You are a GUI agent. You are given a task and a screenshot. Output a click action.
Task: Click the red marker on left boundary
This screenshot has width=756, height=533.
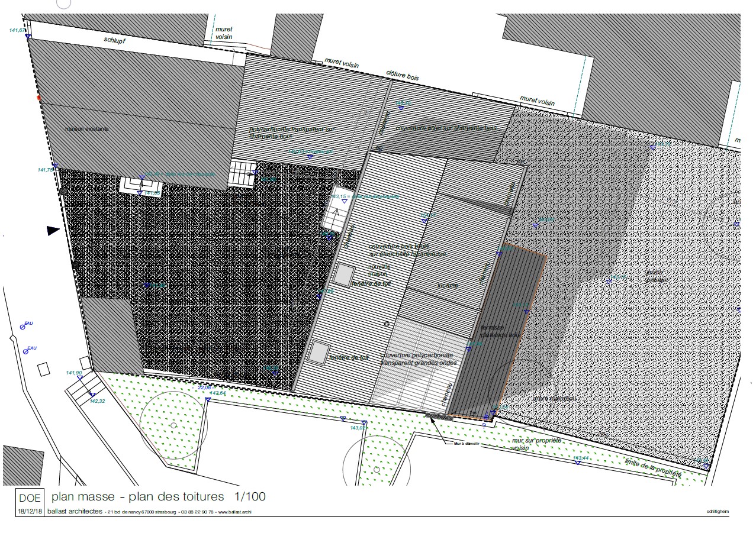click(x=39, y=97)
